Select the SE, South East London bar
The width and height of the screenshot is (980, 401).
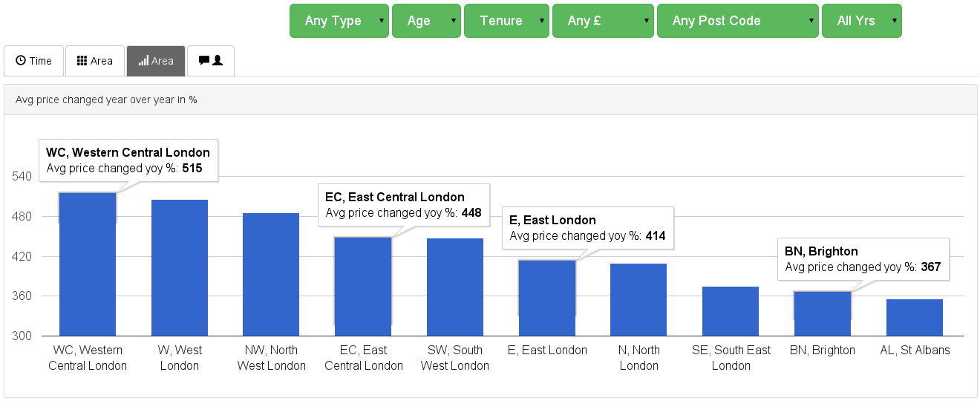point(731,312)
